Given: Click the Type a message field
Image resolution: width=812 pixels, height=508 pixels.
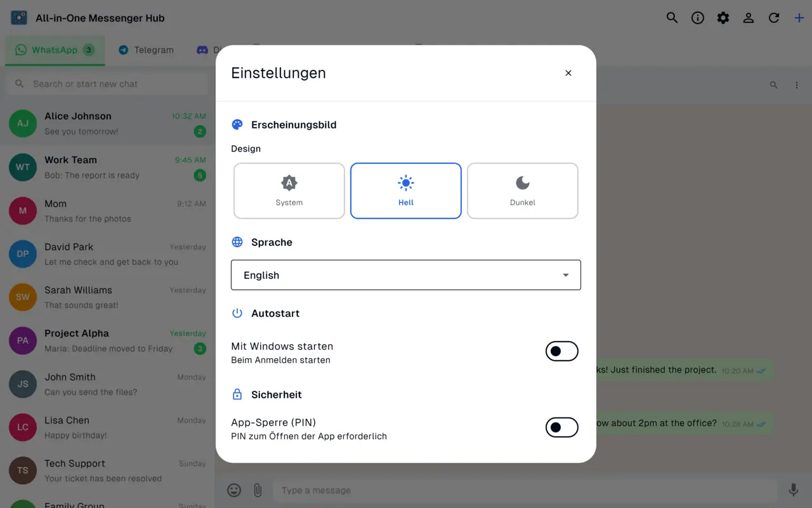Looking at the screenshot, I should click(525, 490).
